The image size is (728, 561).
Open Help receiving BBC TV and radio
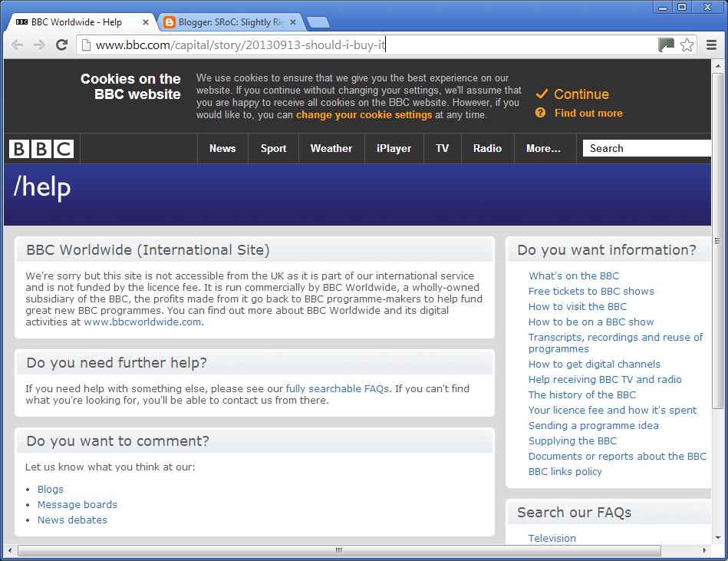pos(605,379)
